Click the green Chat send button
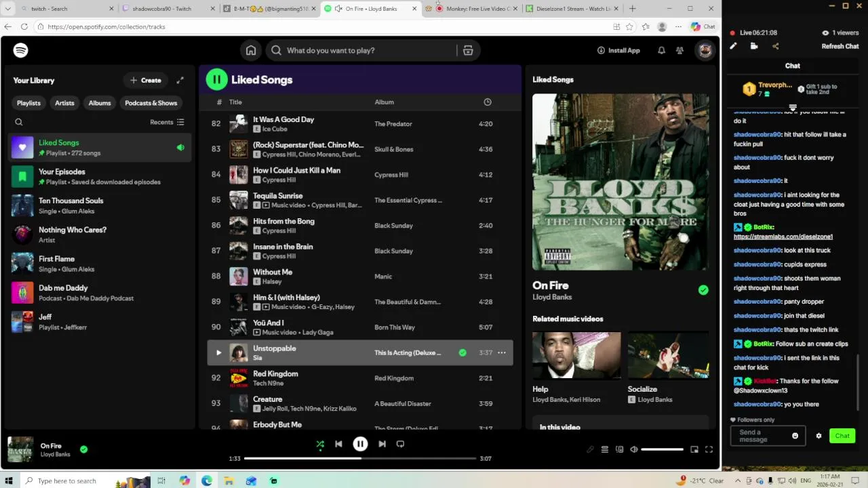 point(842,436)
